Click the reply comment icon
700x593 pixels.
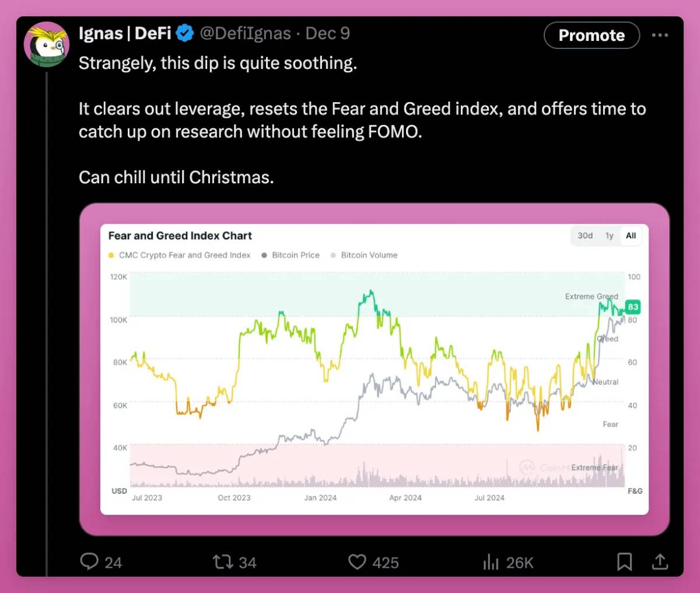coord(89,561)
